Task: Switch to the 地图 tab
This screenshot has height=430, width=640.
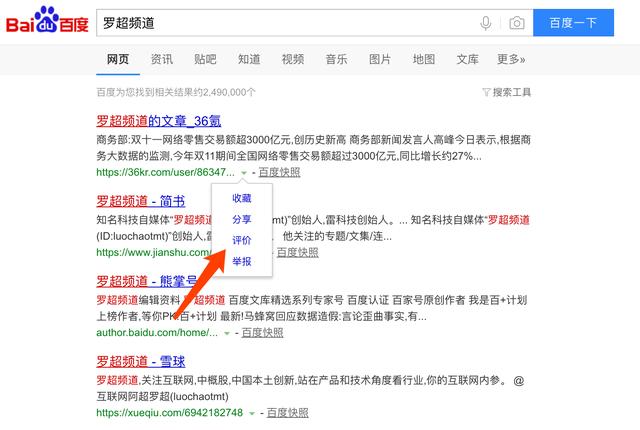Action: pyautogui.click(x=424, y=60)
